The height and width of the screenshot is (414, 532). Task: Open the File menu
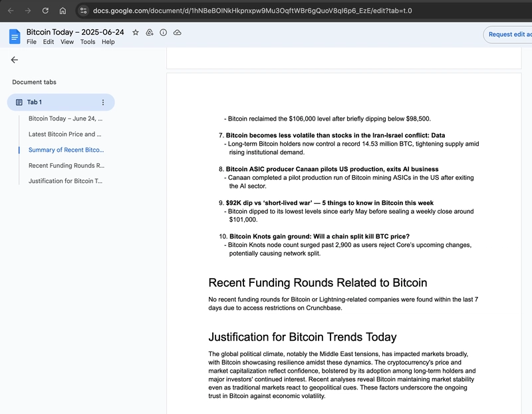point(31,42)
